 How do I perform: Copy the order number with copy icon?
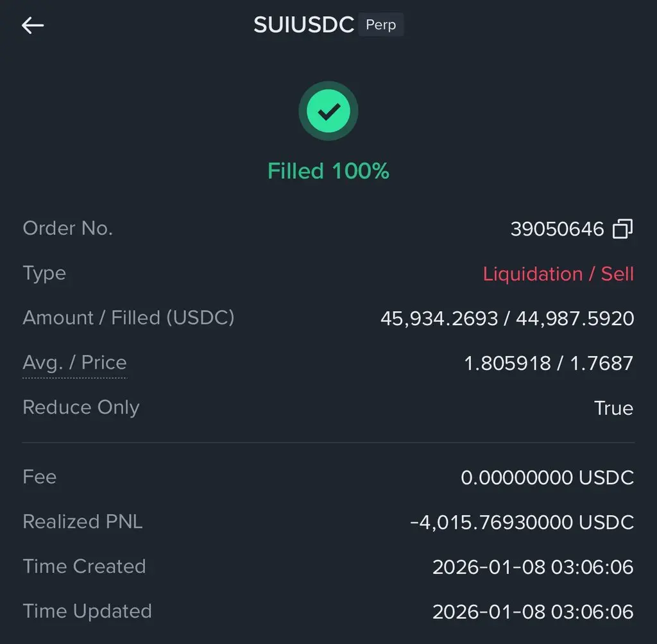pos(622,229)
